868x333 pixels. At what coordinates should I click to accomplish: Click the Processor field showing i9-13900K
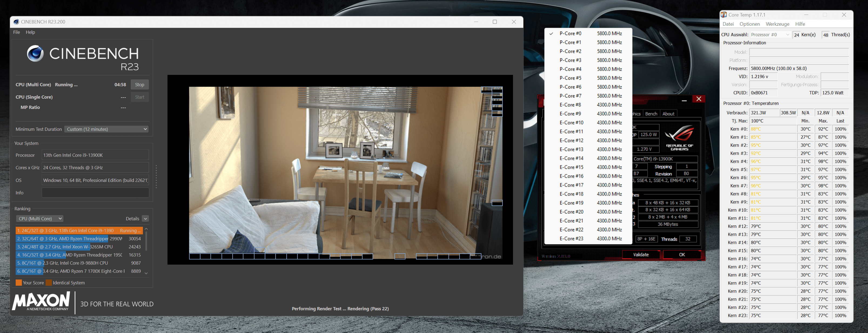point(95,155)
